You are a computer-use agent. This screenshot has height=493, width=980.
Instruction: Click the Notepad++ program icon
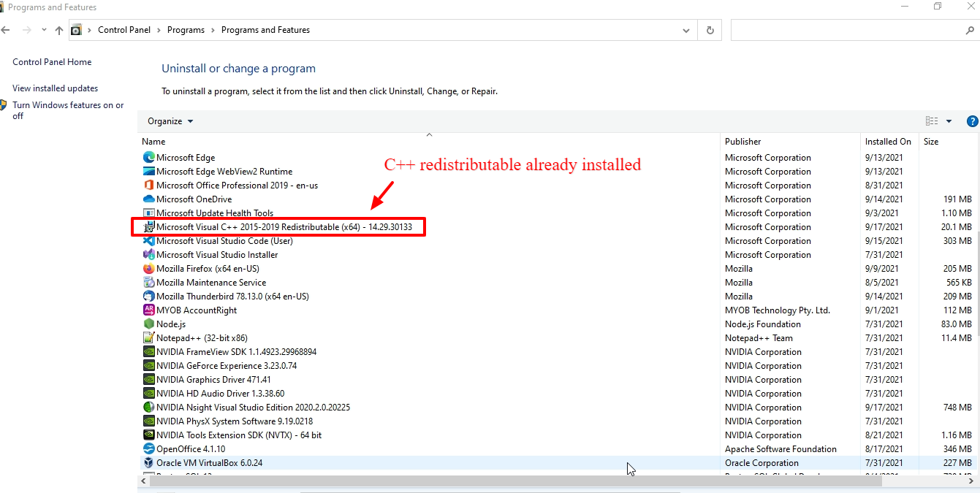pos(149,337)
